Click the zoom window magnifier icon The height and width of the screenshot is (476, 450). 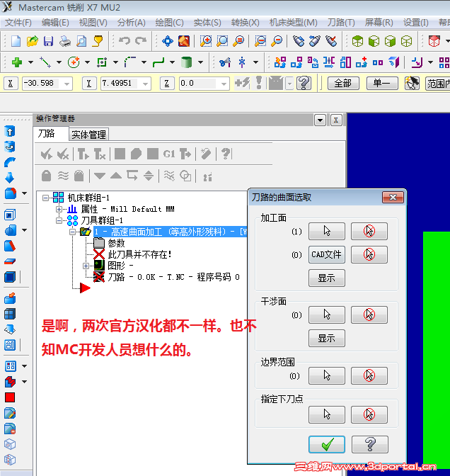point(206,41)
